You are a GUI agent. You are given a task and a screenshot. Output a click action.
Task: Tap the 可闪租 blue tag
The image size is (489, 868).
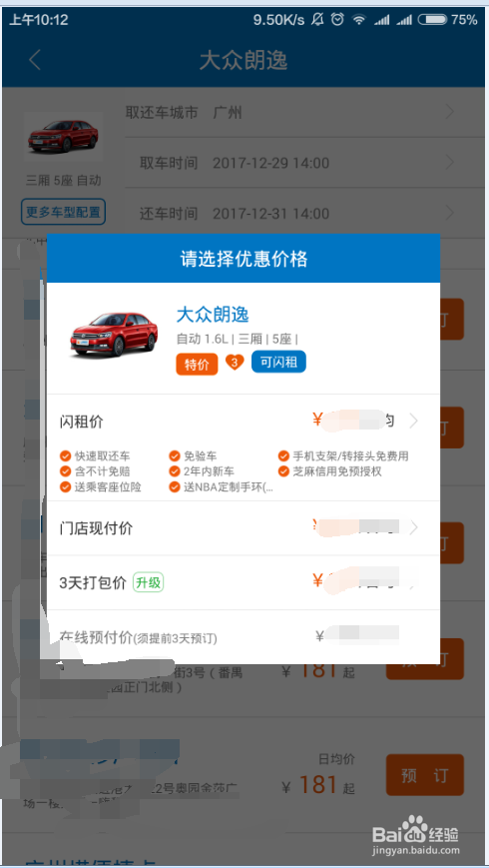pyautogui.click(x=278, y=362)
